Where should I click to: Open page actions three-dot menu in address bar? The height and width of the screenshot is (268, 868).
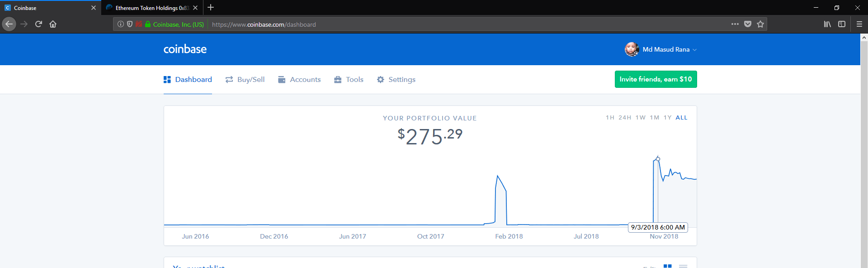pos(735,24)
